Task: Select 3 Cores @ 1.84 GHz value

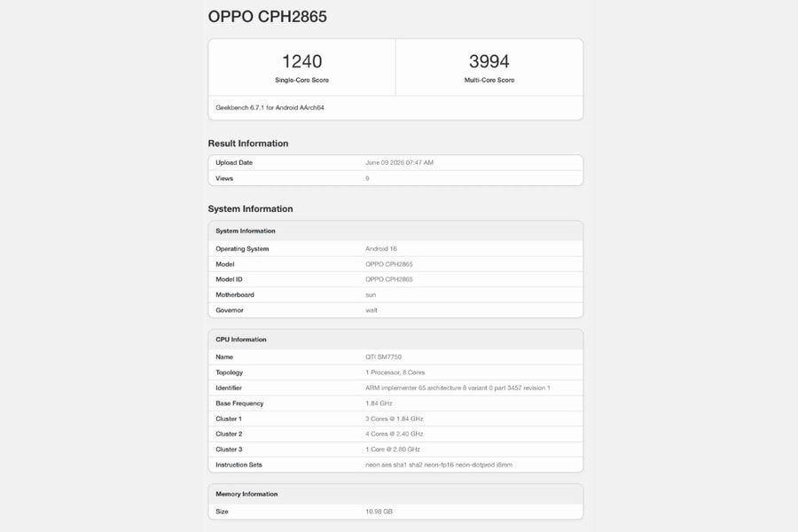Action: 395,419
